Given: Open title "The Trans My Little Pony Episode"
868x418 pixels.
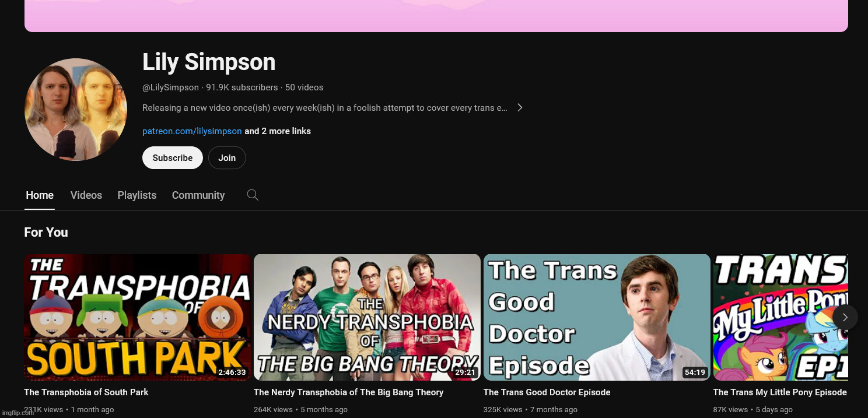Looking at the screenshot, I should [x=780, y=392].
